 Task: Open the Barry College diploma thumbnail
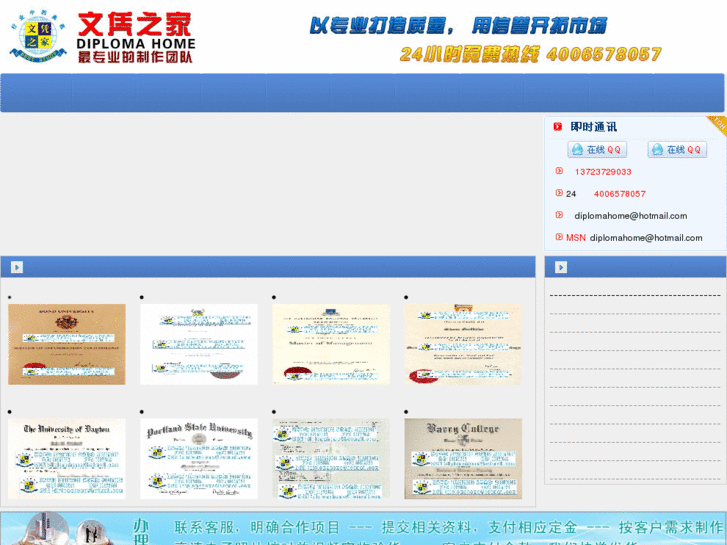click(x=463, y=459)
